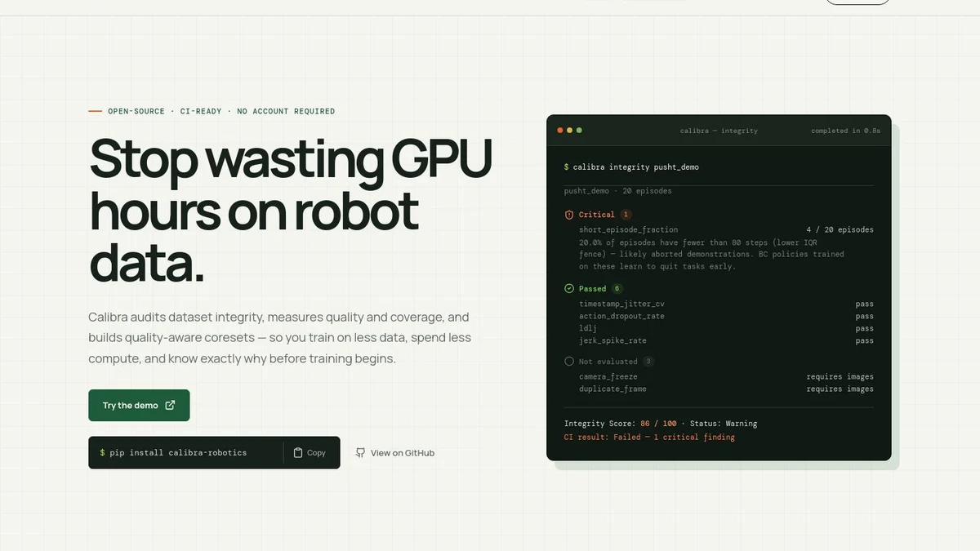Click the timestamp_jitter_cv row
The height and width of the screenshot is (551, 980).
point(726,304)
